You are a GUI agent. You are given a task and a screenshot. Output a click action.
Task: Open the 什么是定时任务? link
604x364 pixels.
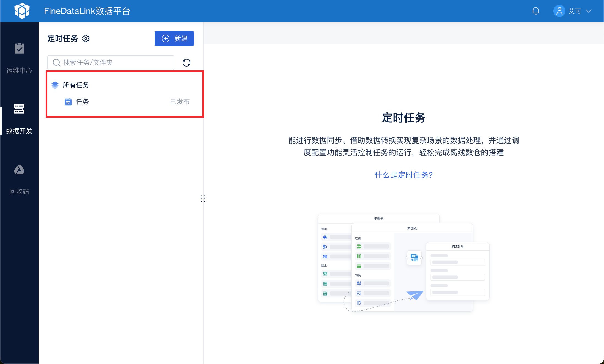tap(403, 175)
